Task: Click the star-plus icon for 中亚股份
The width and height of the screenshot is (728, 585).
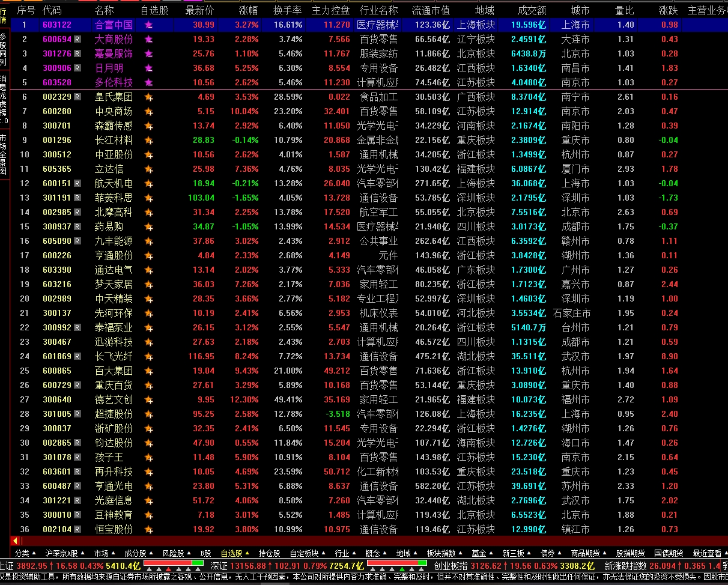Action: tap(149, 154)
